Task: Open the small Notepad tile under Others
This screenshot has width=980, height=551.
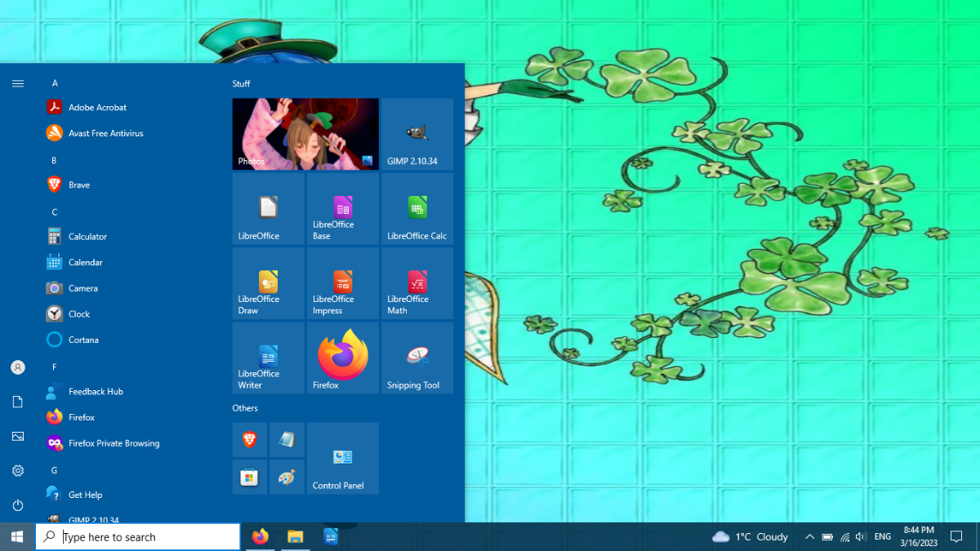Action: click(287, 440)
